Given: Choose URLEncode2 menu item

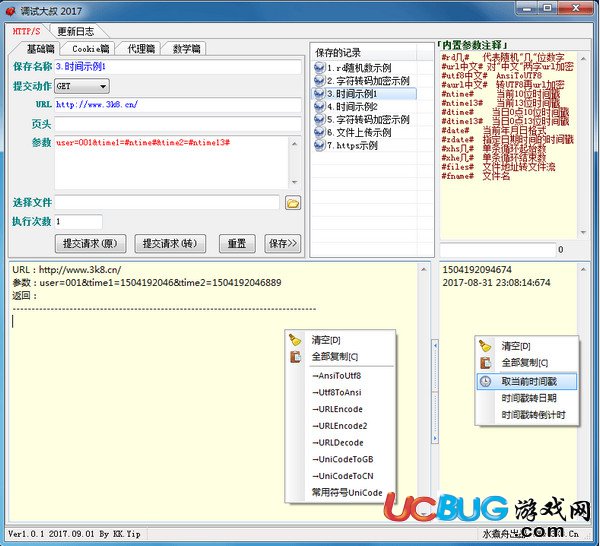Looking at the screenshot, I should 339,426.
